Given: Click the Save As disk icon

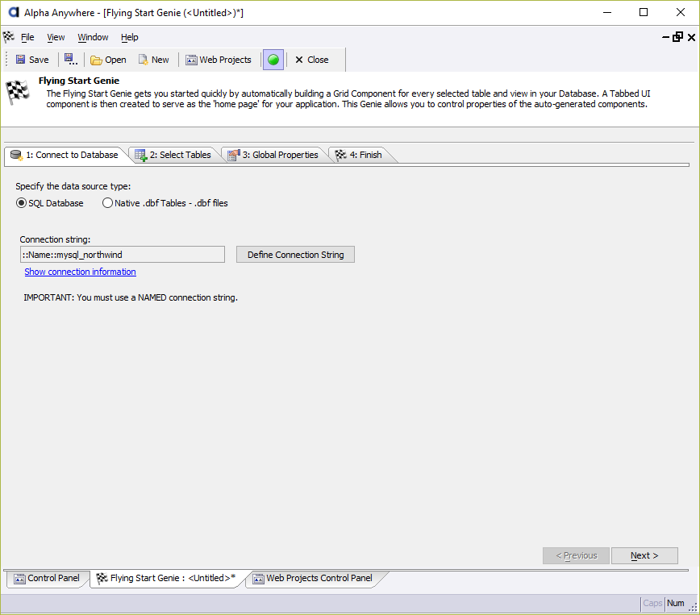Looking at the screenshot, I should pos(70,60).
